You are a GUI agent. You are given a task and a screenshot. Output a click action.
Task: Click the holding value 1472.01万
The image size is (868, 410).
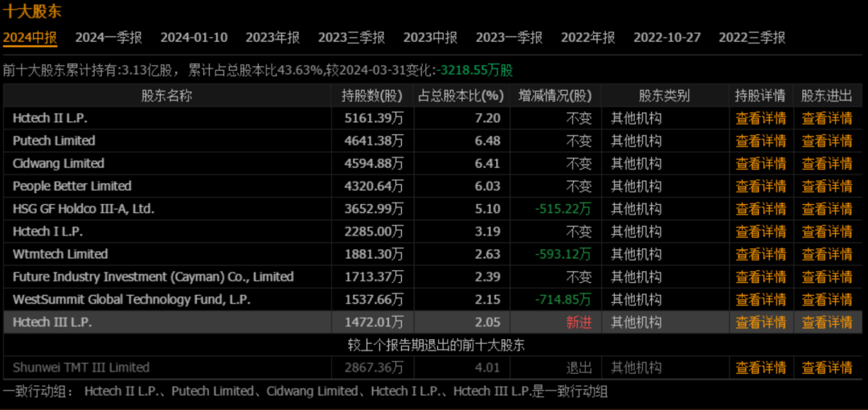coord(374,322)
